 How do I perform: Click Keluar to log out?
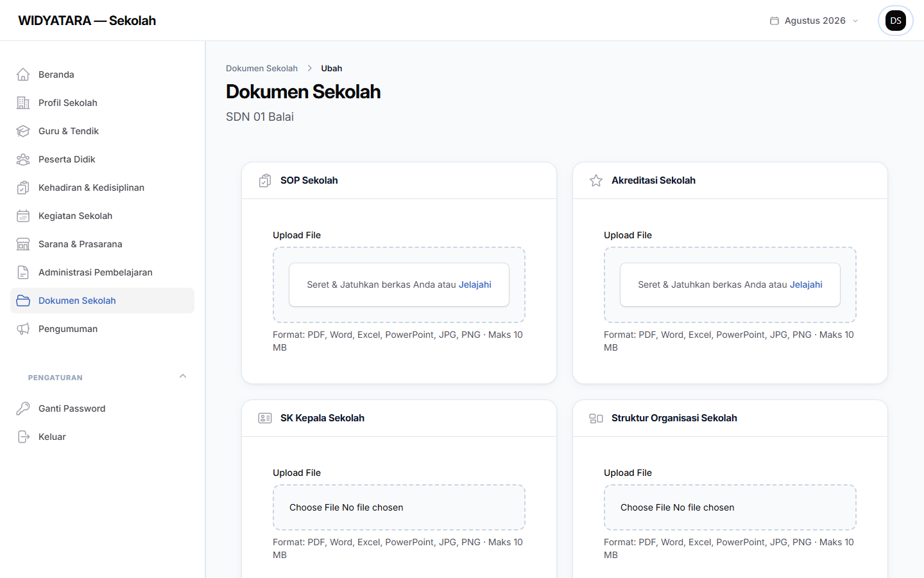point(103,437)
